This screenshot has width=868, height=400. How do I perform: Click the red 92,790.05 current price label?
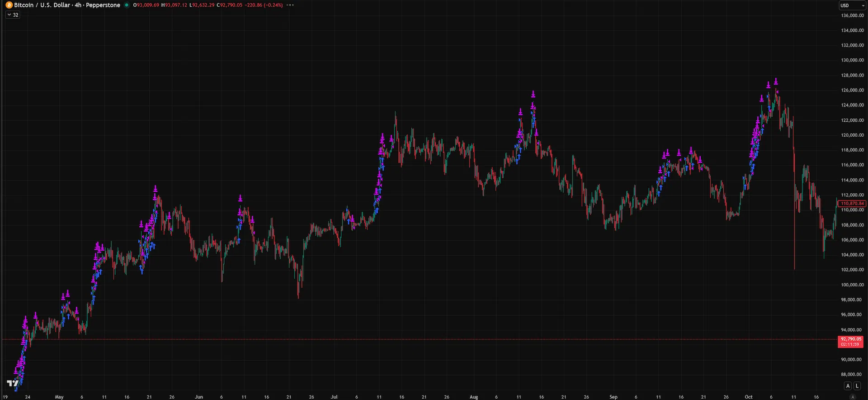[851, 342]
